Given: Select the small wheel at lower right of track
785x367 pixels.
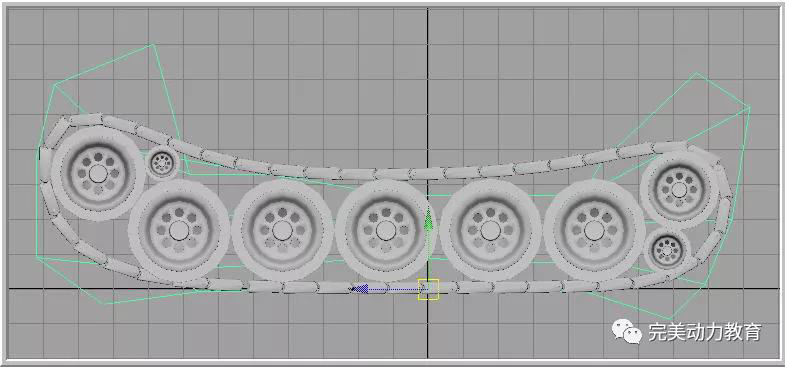Looking at the screenshot, I should tap(667, 249).
